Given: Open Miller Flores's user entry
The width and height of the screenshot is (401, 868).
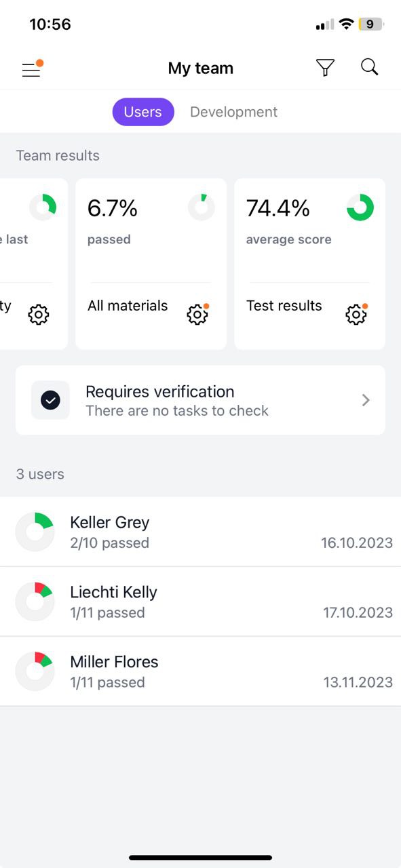Looking at the screenshot, I should (201, 671).
